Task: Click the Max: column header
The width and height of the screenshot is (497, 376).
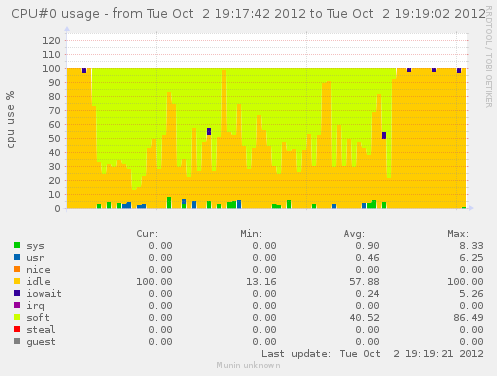Action: click(458, 234)
